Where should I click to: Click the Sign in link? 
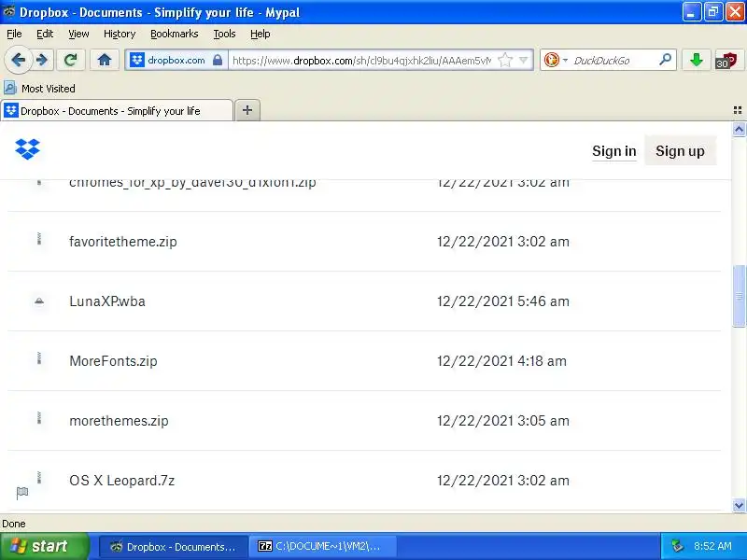pyautogui.click(x=614, y=151)
